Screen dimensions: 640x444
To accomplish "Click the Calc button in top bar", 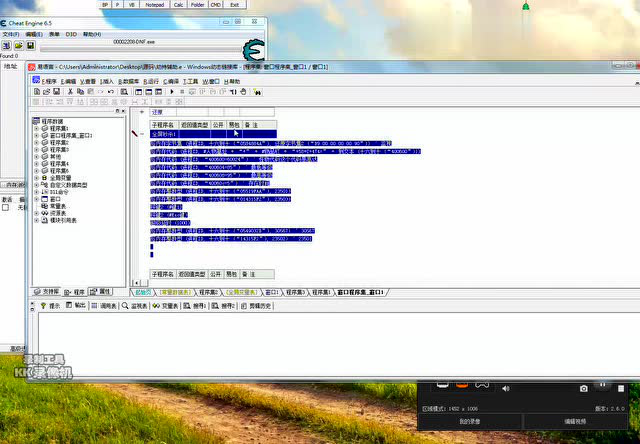I will [178, 5].
